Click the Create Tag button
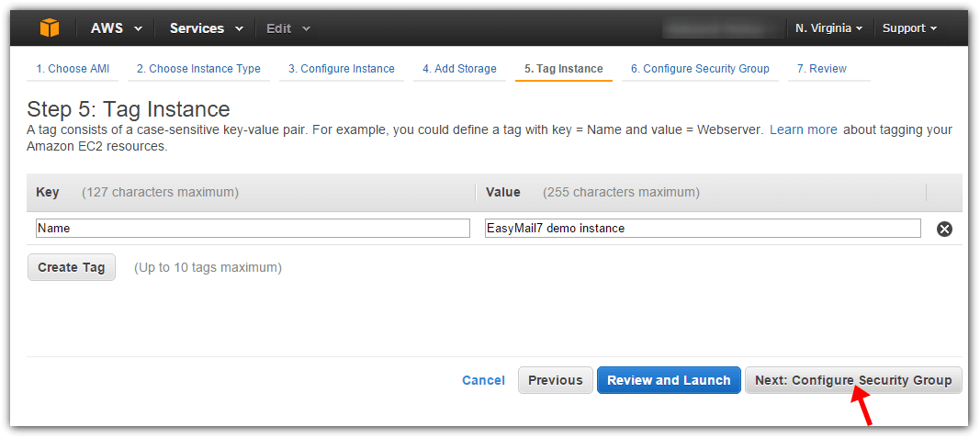The height and width of the screenshot is (438, 980). tap(72, 267)
